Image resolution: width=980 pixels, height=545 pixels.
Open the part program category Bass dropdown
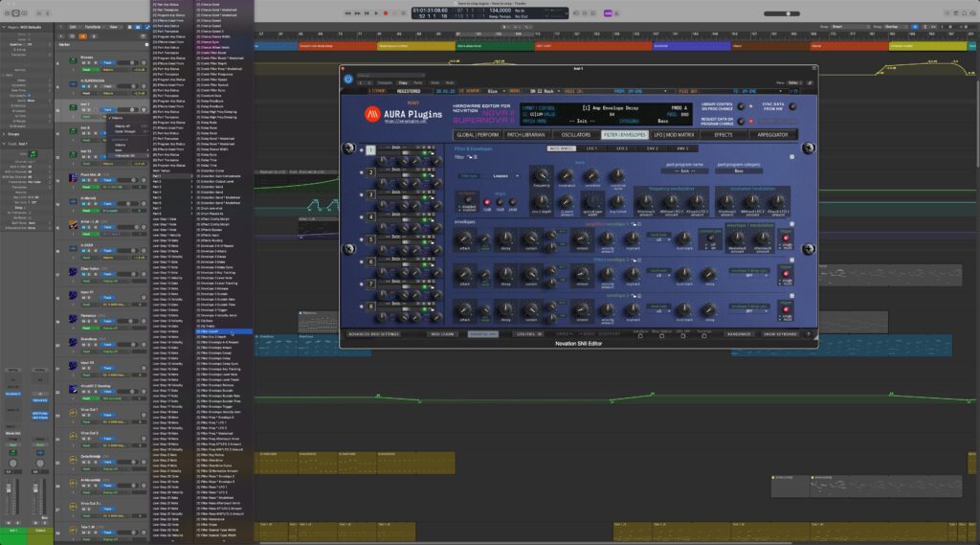pyautogui.click(x=740, y=170)
